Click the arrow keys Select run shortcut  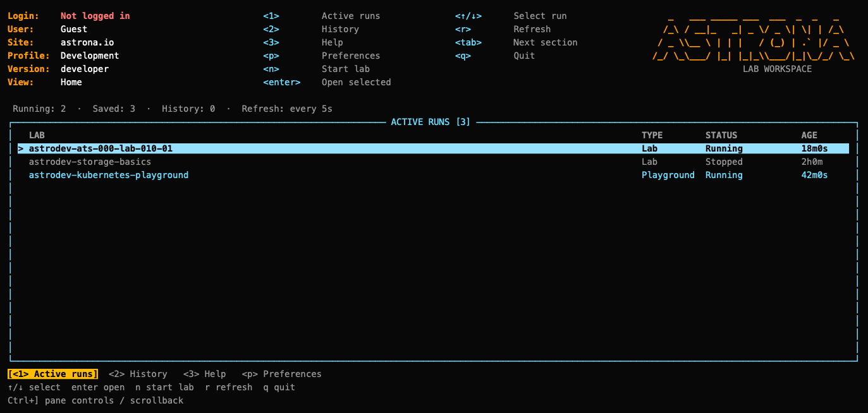(x=468, y=16)
